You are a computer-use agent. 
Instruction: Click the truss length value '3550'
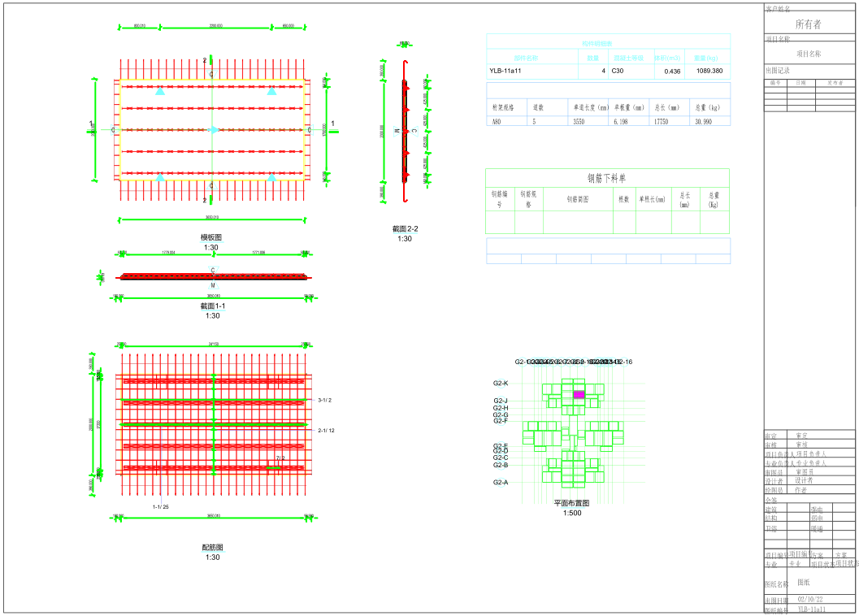coord(579,122)
